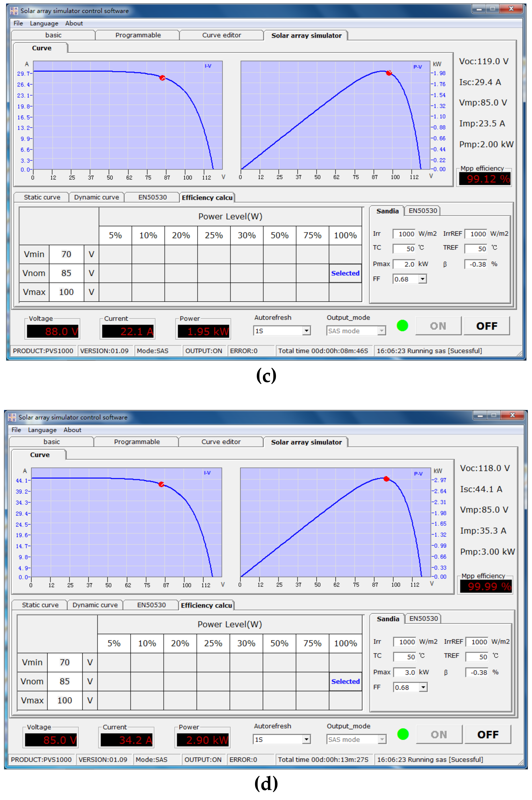Click Selected cell at Vnom 100% in top window
Image resolution: width=532 pixels, height=800 pixels.
[345, 273]
